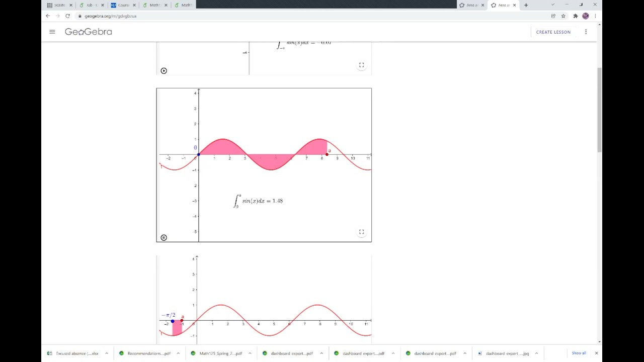Switch to the Job tab

click(x=91, y=5)
